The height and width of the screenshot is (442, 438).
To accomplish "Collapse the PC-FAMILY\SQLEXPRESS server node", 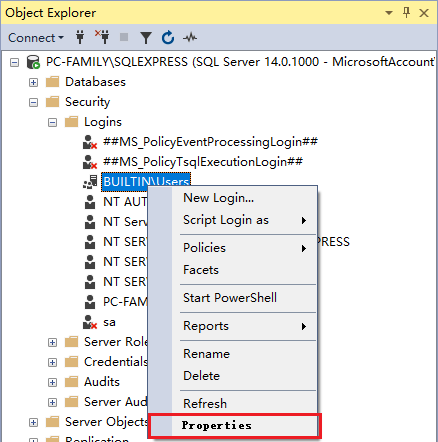I will pos(14,62).
